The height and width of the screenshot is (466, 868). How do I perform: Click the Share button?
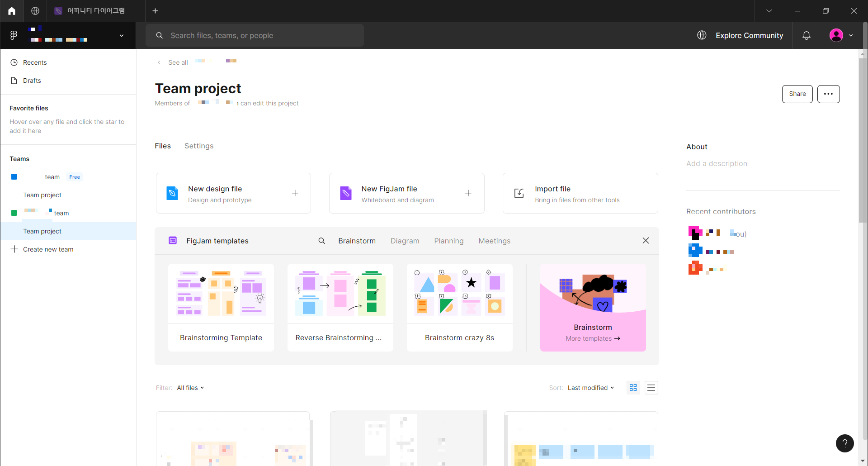[797, 94]
